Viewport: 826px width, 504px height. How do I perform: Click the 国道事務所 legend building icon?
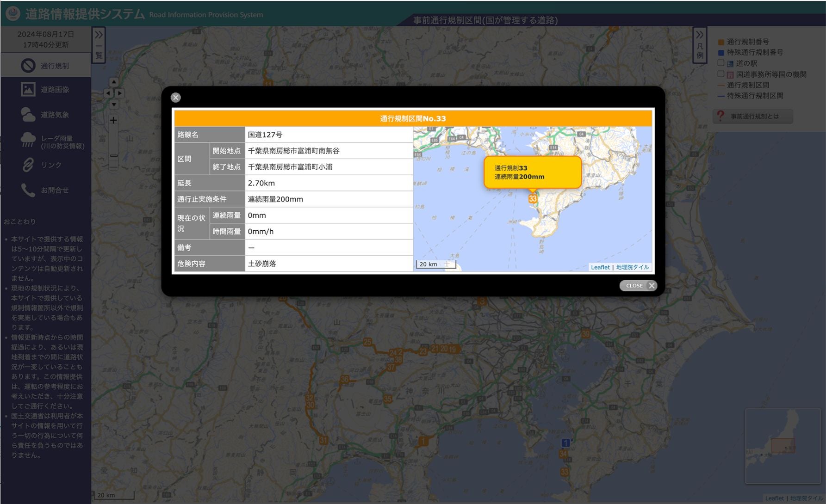[730, 75]
